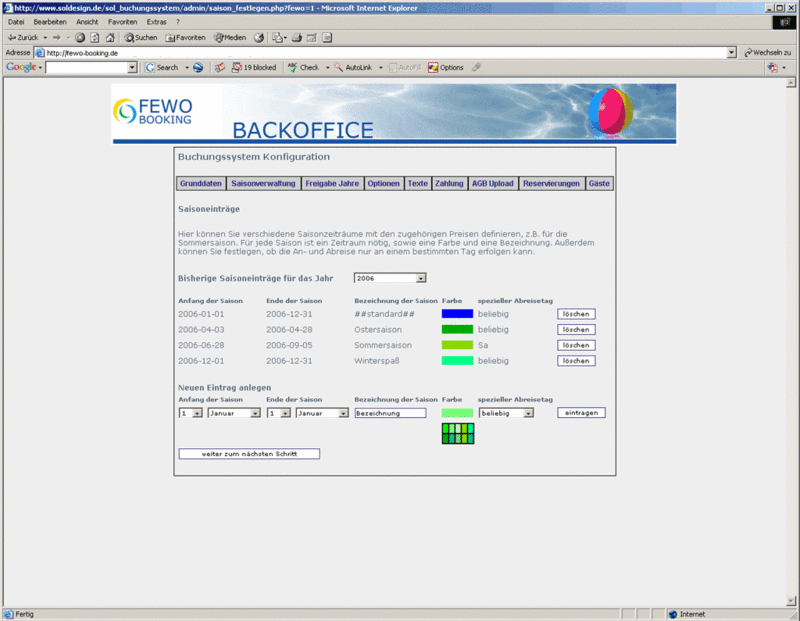Open the Saisonverwaltung tab
The height and width of the screenshot is (621, 800).
263,184
